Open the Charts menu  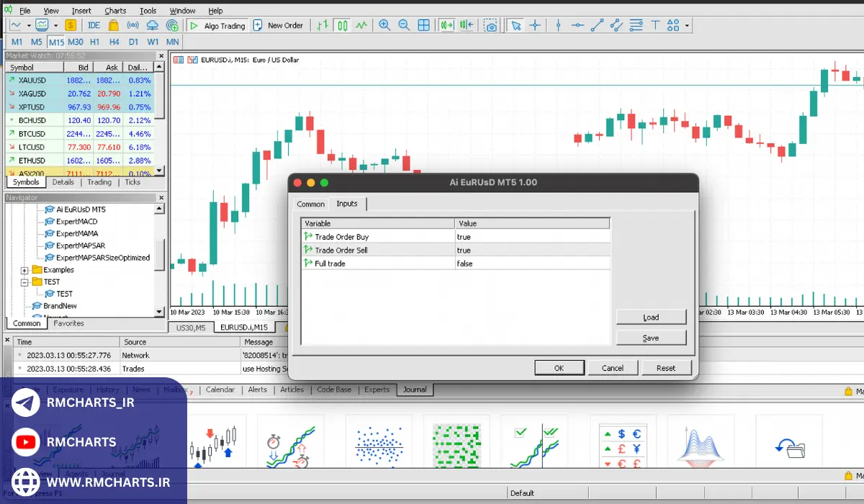click(115, 11)
